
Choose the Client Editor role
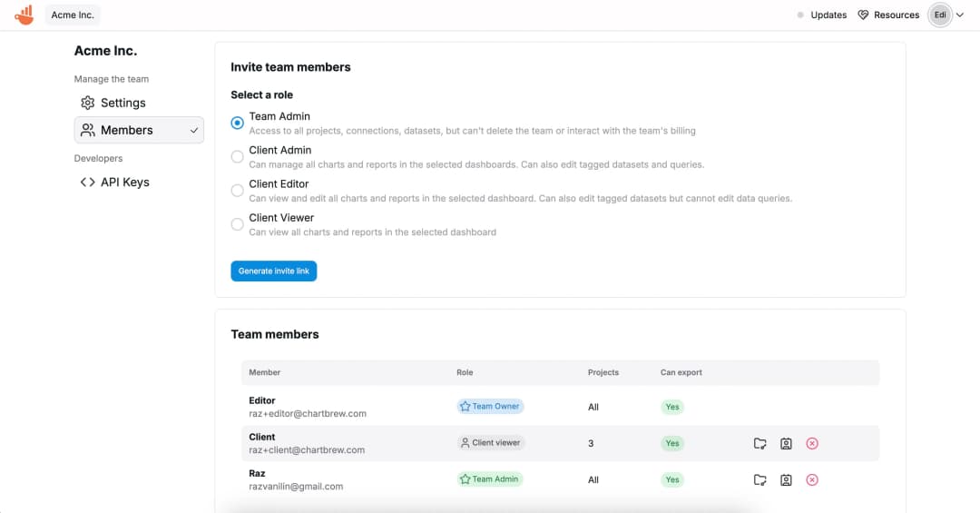click(237, 190)
